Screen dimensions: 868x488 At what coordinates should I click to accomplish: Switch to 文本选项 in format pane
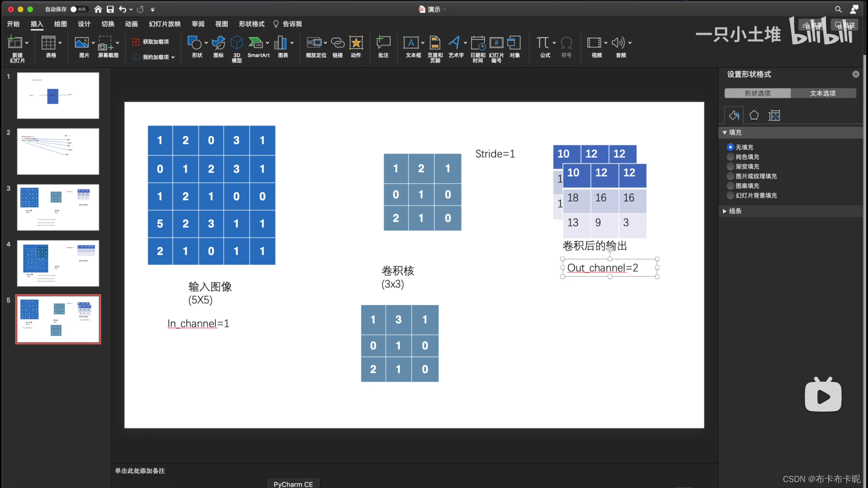[824, 93]
